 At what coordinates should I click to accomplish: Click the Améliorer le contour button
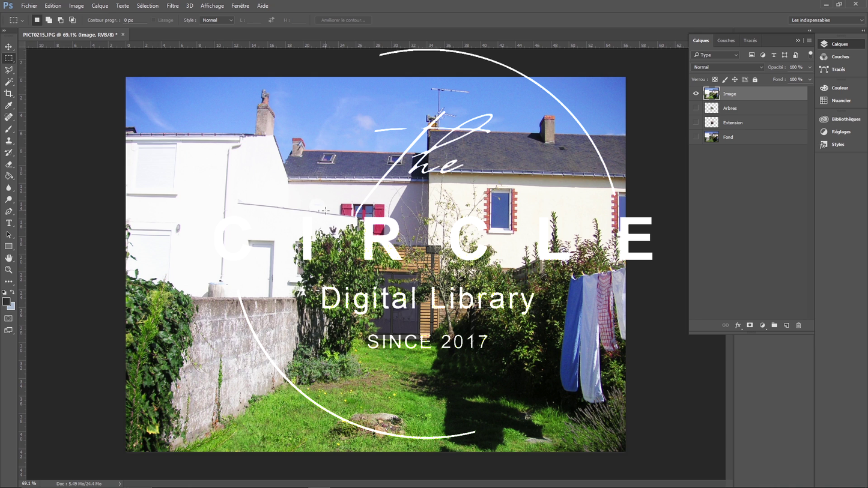pyautogui.click(x=343, y=20)
